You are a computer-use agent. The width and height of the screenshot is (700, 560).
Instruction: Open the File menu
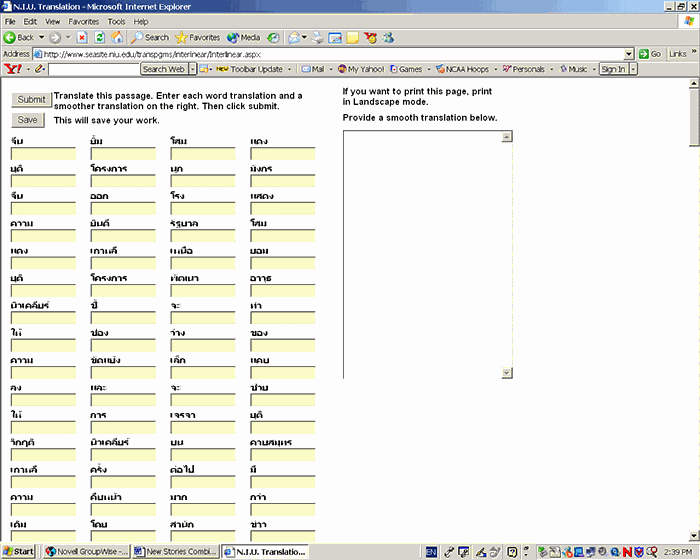click(x=10, y=21)
